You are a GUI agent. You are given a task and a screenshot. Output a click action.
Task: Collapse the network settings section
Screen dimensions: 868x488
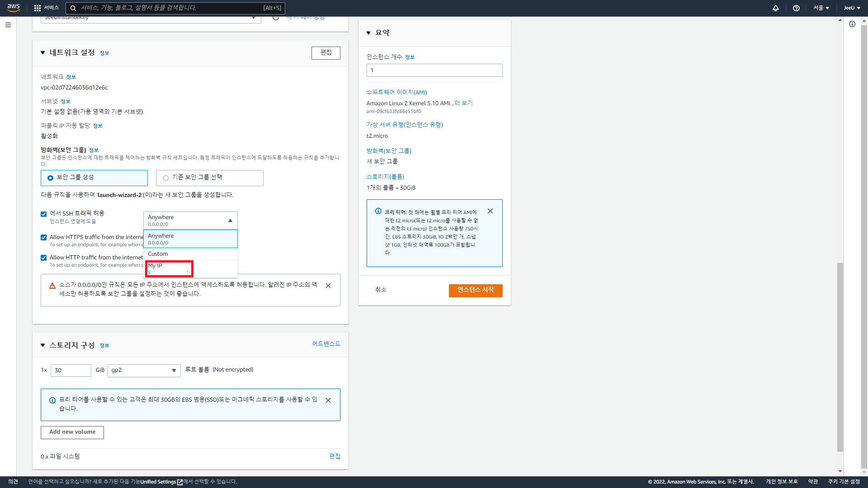pos(43,53)
